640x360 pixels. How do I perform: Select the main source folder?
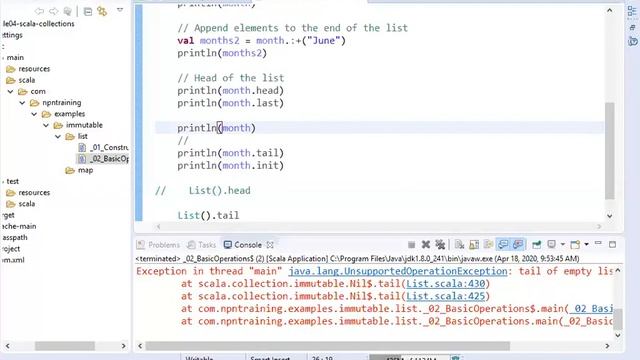point(15,58)
